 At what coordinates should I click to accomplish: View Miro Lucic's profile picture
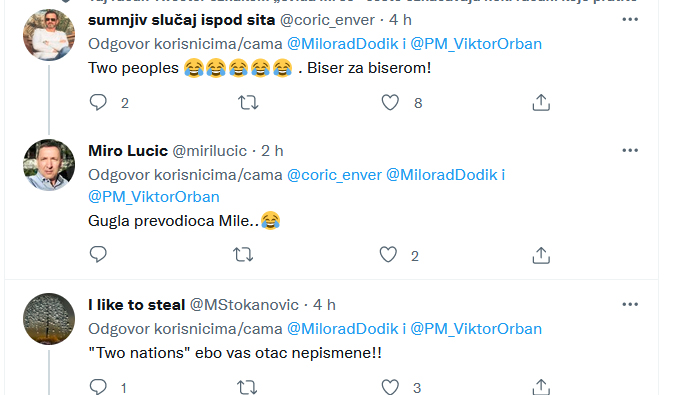pyautogui.click(x=49, y=165)
